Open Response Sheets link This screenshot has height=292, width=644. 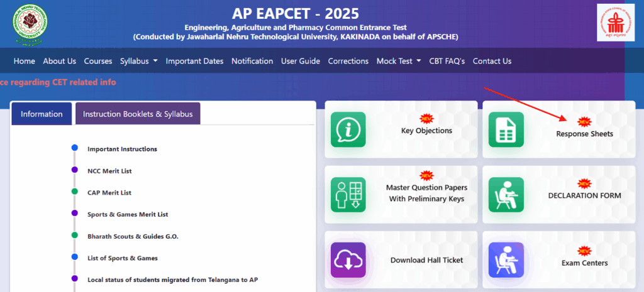(584, 134)
